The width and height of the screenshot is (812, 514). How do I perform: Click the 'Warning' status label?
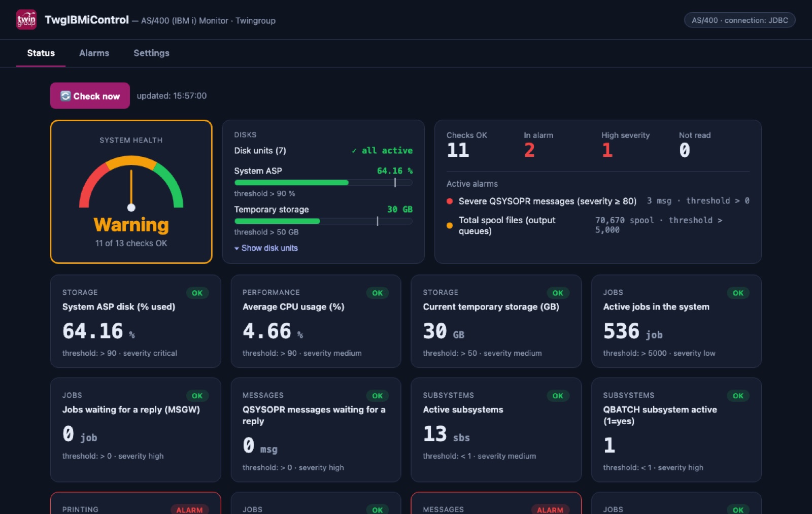131,225
